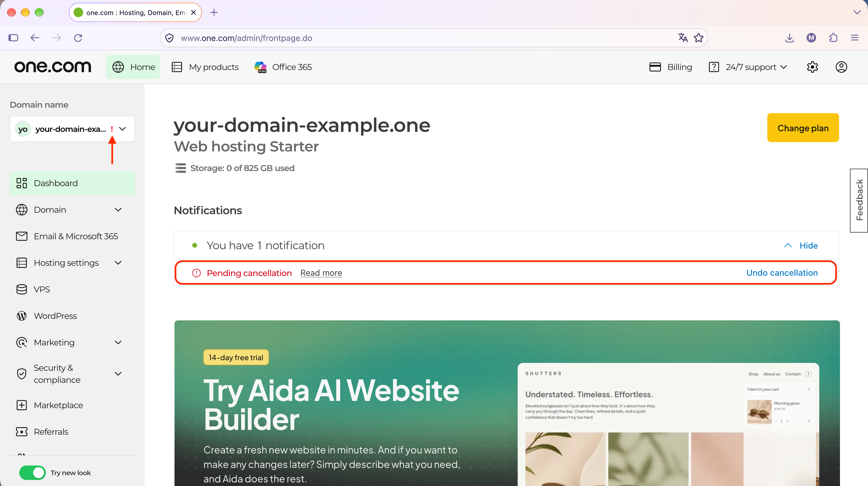Open the Feedback side tab
The image size is (868, 486).
click(859, 200)
